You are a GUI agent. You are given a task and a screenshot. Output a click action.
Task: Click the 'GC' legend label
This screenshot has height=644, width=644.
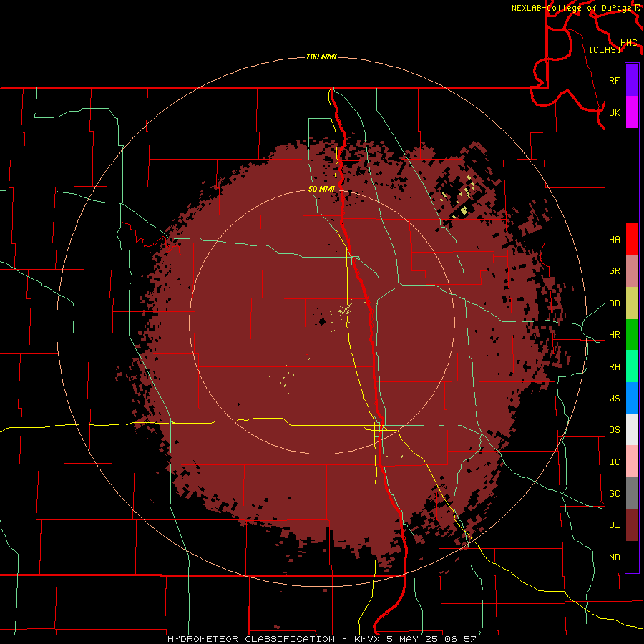click(614, 494)
